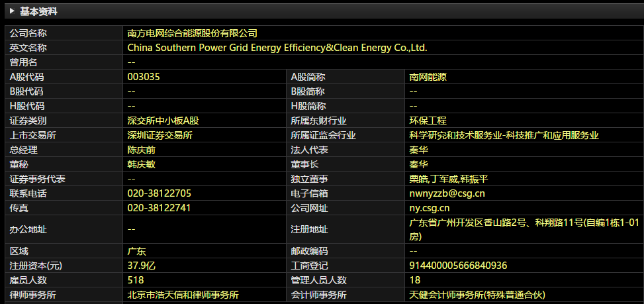The image size is (644, 304).
Task: Select the English name China Southern Power Grid text
Action: coord(277,48)
